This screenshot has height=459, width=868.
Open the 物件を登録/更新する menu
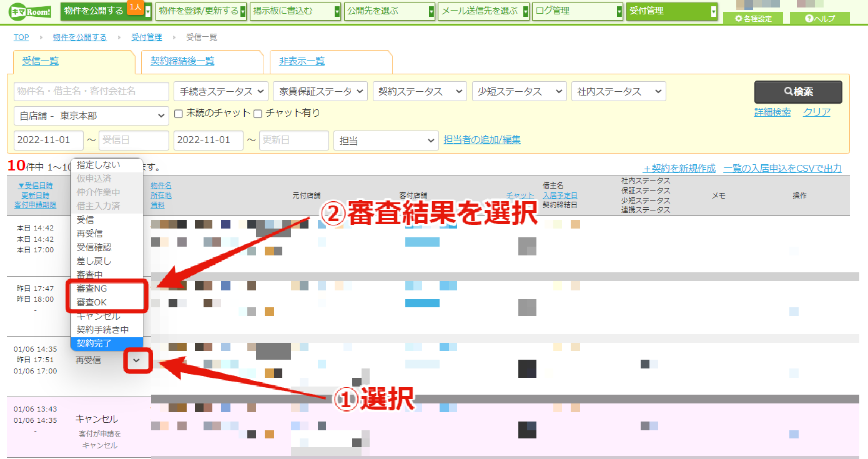(x=201, y=11)
